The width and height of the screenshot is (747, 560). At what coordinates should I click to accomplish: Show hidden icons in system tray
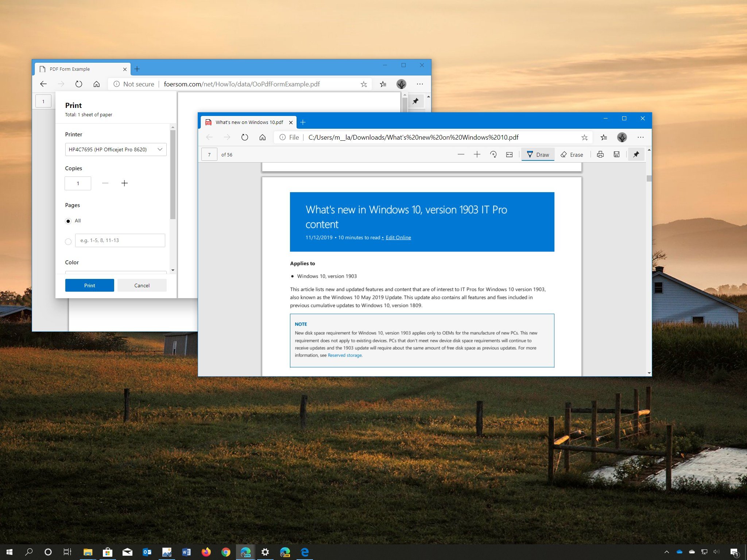point(666,552)
